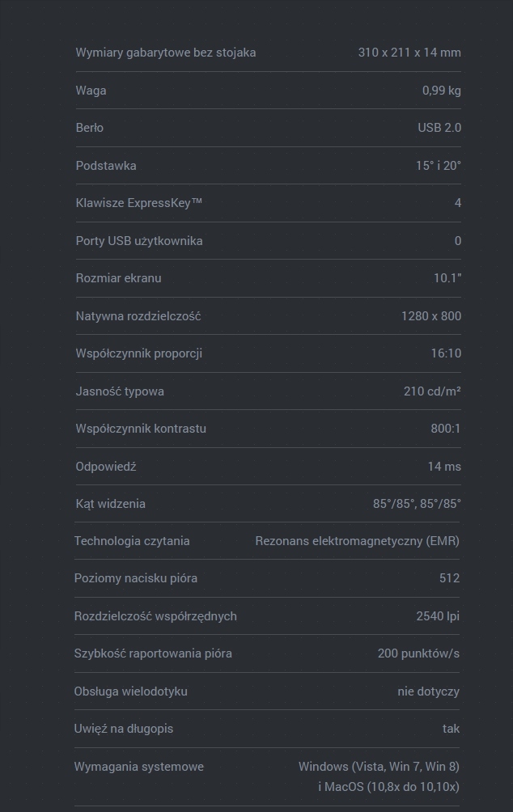Click the "Współczynnik kontrastu" label
Viewport: 513px width, 812px height.
coord(141,429)
